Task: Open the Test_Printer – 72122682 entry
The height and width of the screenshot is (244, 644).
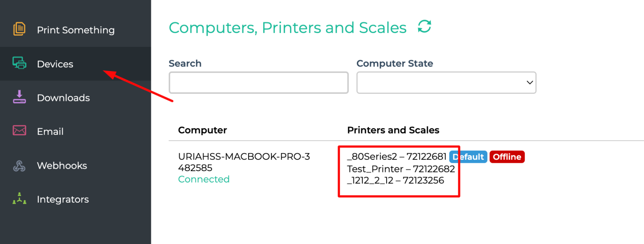Action: [x=401, y=169]
